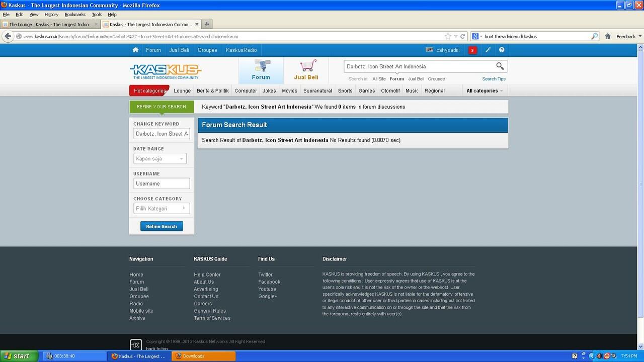Click Hot categories button

pyautogui.click(x=149, y=90)
